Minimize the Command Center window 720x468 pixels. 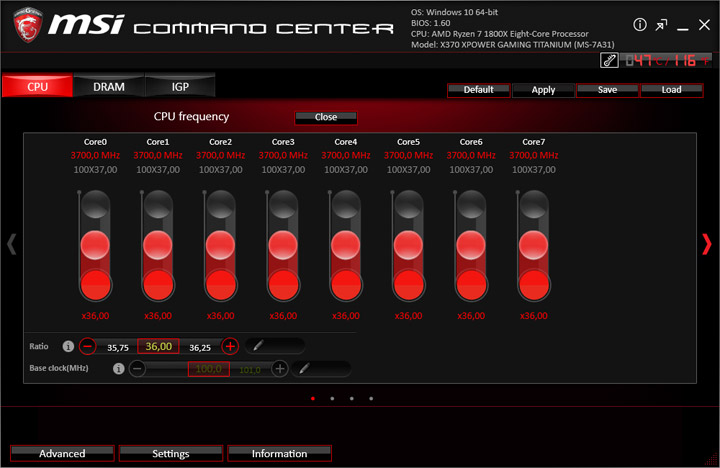tap(683, 28)
